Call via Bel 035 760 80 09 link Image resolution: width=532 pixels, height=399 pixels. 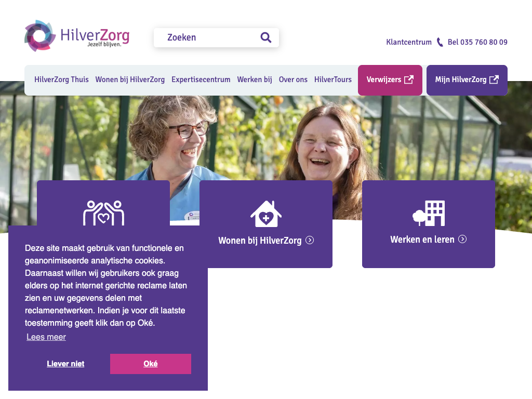click(477, 42)
